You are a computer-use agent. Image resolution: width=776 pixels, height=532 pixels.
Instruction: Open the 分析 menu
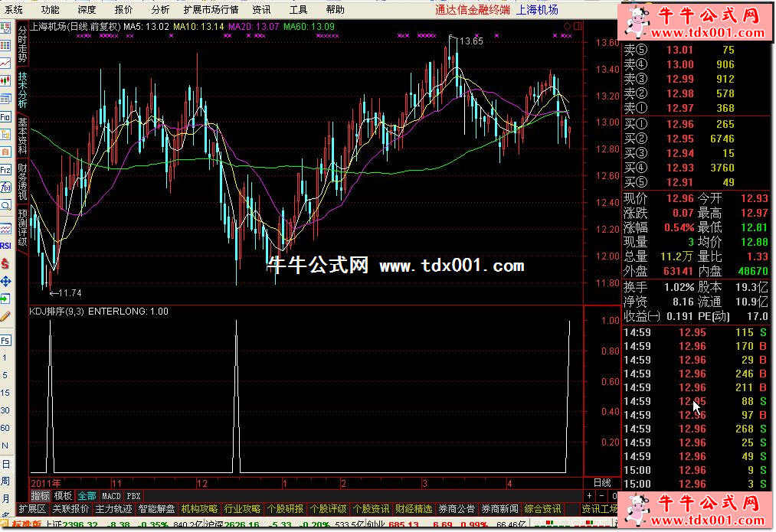[160, 10]
